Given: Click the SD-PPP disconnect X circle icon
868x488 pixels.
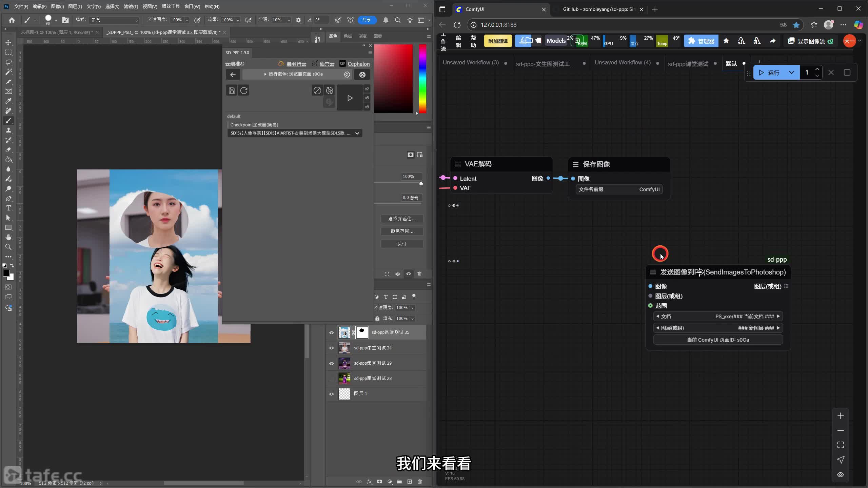Looking at the screenshot, I should [x=362, y=75].
